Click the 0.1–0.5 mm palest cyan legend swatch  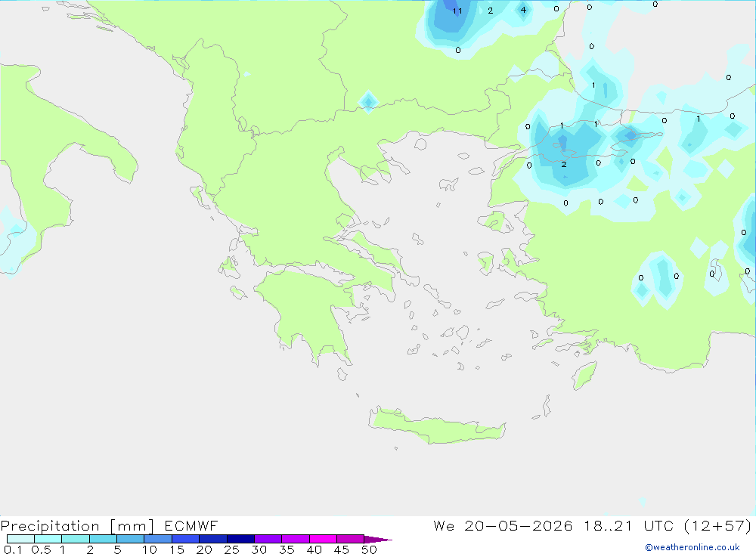(20, 539)
